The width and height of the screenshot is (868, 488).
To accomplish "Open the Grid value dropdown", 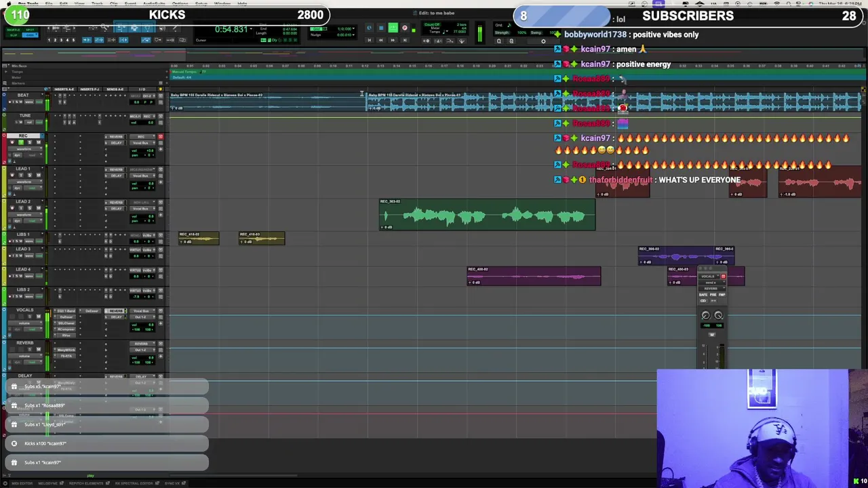I will click(x=353, y=28).
